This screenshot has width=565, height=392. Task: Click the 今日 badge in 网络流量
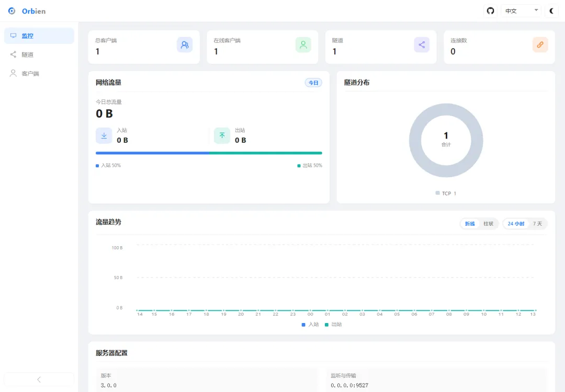click(313, 83)
